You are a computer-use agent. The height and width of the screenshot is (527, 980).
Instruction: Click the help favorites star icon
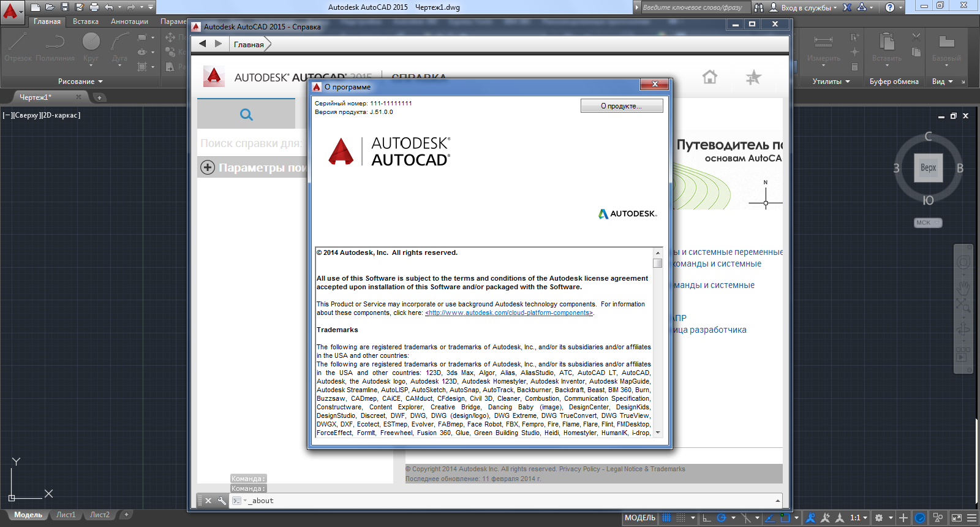[753, 77]
